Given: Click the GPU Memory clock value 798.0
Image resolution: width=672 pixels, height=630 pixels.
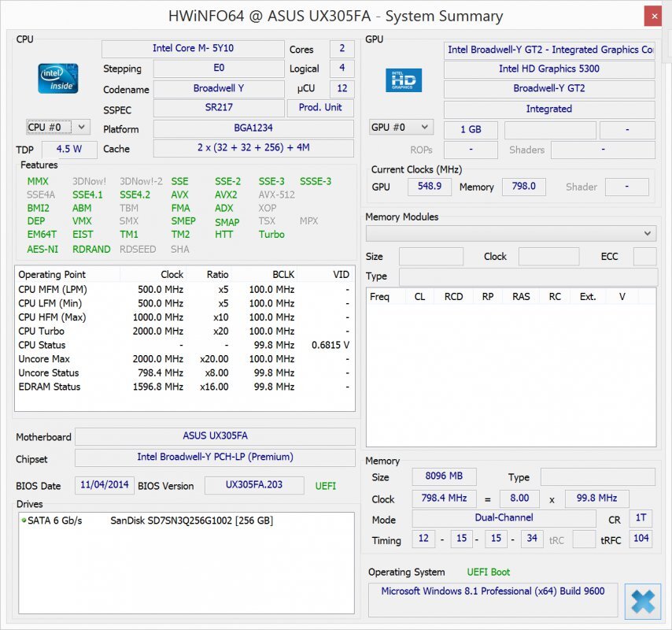Looking at the screenshot, I should pos(524,187).
